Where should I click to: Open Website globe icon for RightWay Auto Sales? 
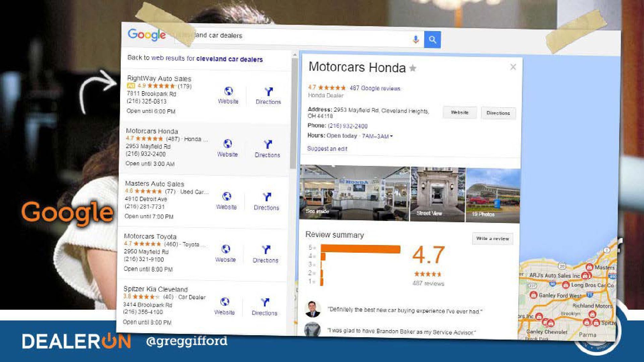(228, 91)
